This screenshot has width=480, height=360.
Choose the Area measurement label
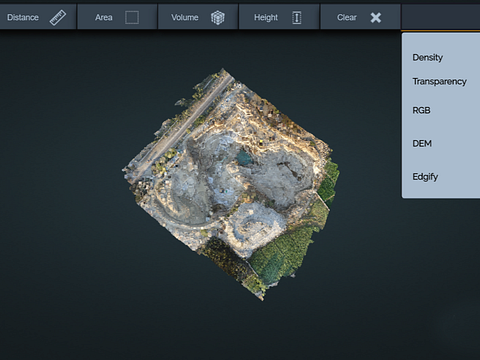tap(104, 17)
